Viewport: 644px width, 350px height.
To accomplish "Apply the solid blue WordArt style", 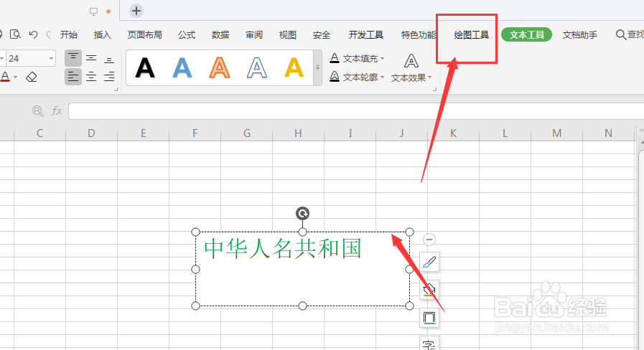I will (182, 67).
